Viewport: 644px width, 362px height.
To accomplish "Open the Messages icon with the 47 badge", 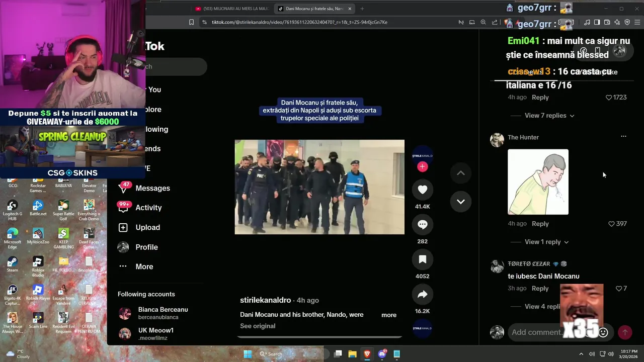I will (x=123, y=188).
